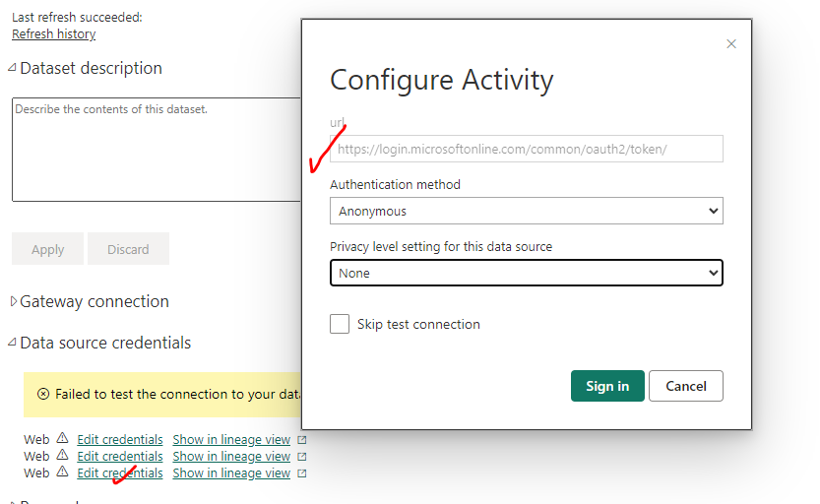Click the error icon in the failed connection banner
The height and width of the screenshot is (504, 820).
click(43, 394)
